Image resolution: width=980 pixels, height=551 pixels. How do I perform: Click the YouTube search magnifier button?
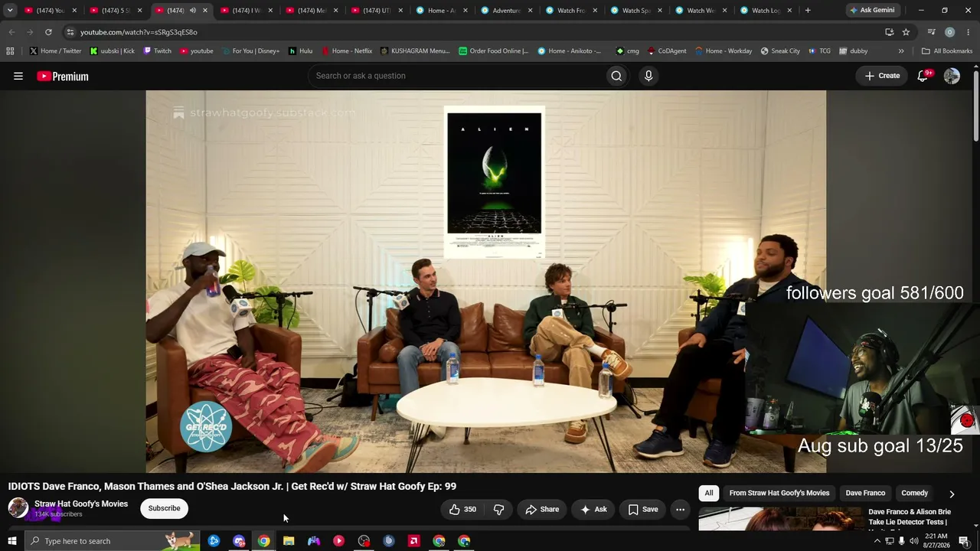click(x=616, y=76)
